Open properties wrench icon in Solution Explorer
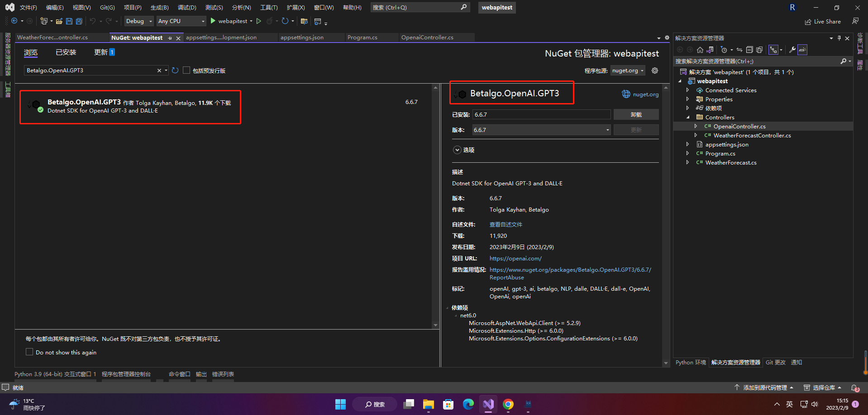Viewport: 868px width, 415px height. click(792, 50)
